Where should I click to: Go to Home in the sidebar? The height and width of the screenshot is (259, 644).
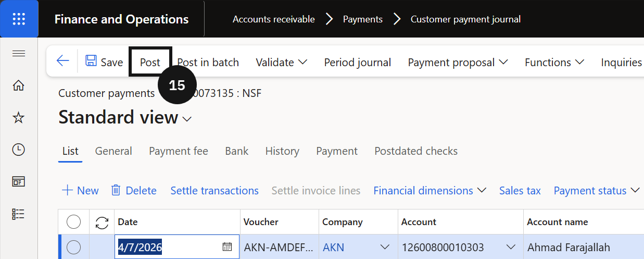[x=19, y=85]
